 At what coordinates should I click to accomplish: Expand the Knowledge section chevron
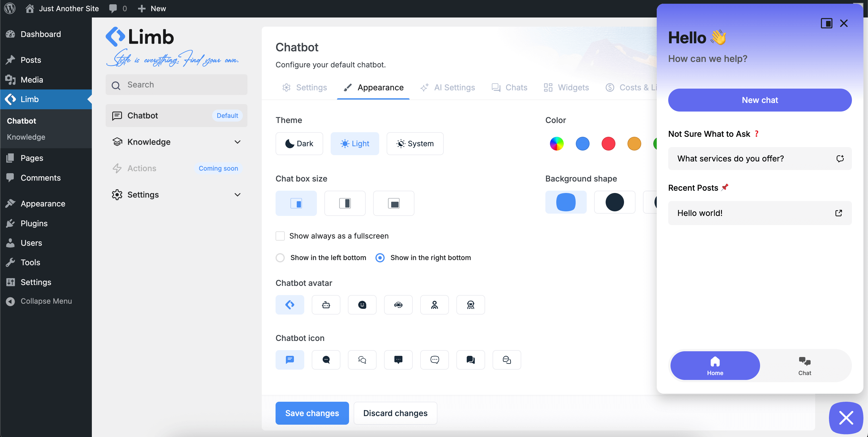237,142
